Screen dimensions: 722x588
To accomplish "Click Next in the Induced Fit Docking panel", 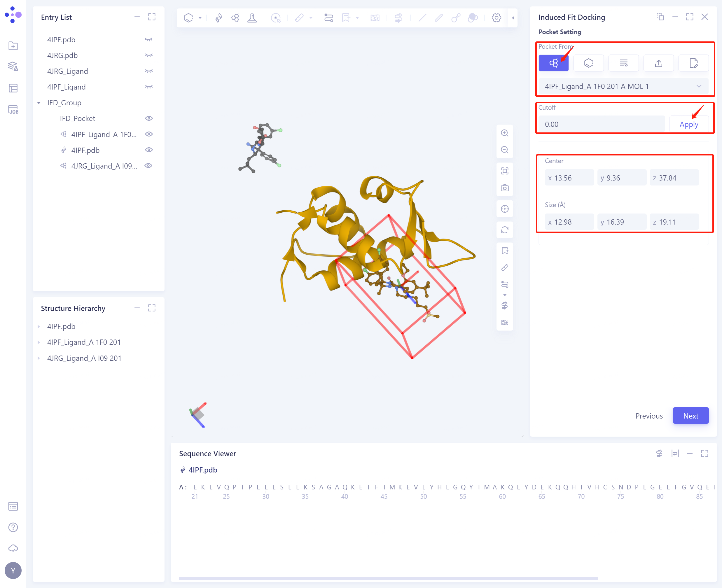I will [x=690, y=416].
